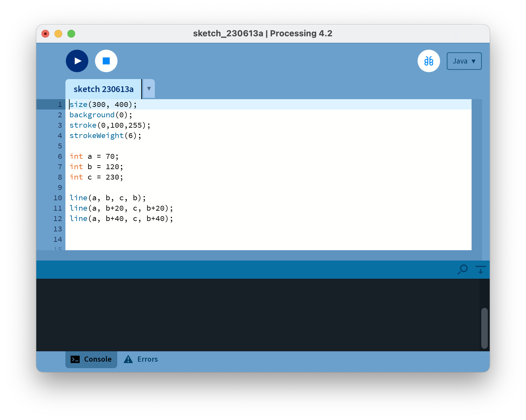Toggle console auto-scroll to bottom icon
The height and width of the screenshot is (420, 526).
coord(480,269)
